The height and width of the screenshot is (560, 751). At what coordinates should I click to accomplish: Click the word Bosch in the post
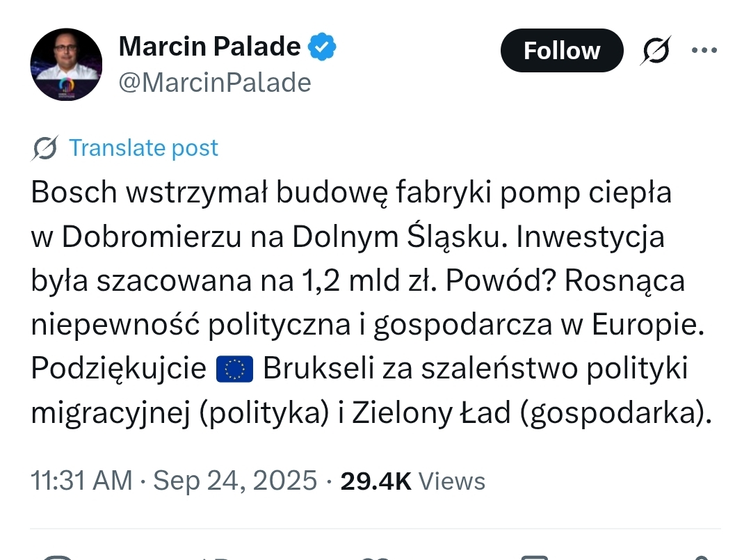point(74,193)
